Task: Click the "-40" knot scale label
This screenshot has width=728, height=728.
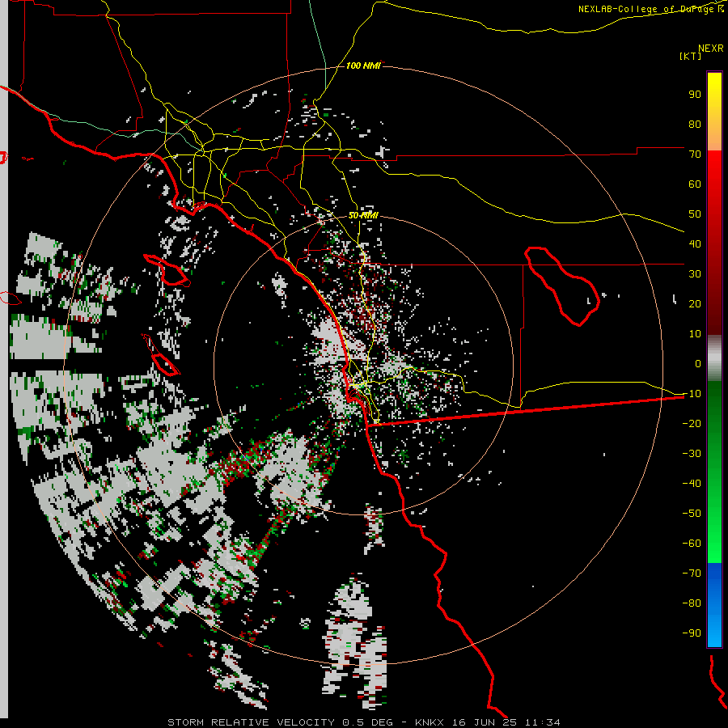Action: pos(692,484)
